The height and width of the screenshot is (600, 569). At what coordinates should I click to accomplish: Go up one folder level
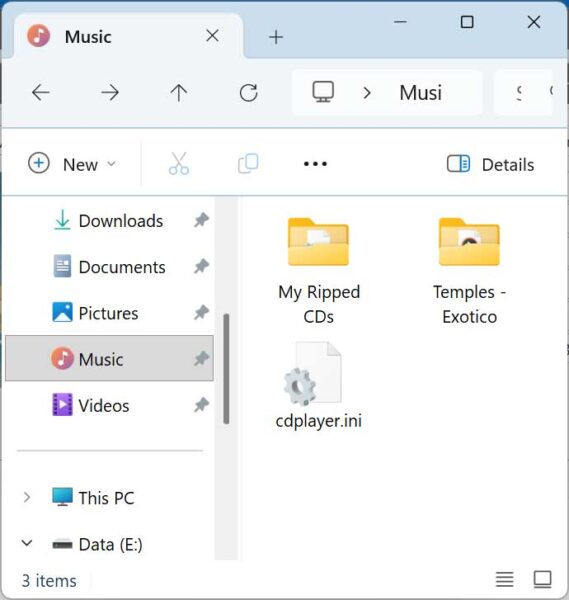(179, 93)
